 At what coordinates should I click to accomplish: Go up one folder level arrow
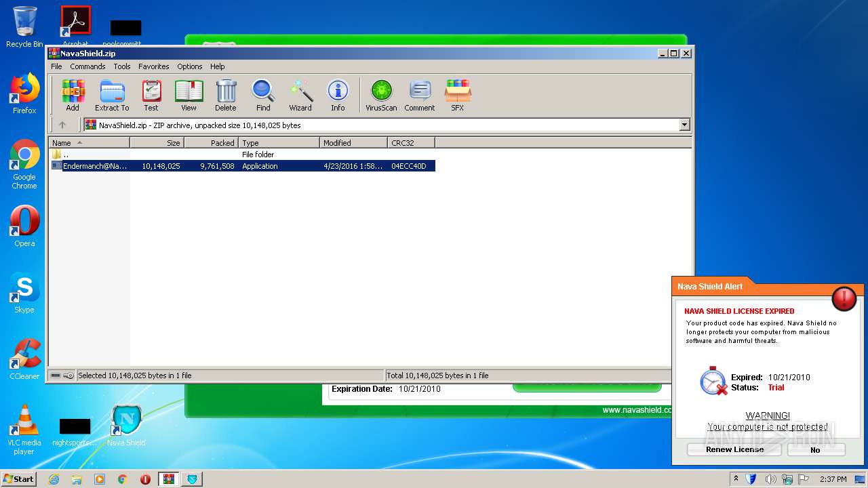62,125
